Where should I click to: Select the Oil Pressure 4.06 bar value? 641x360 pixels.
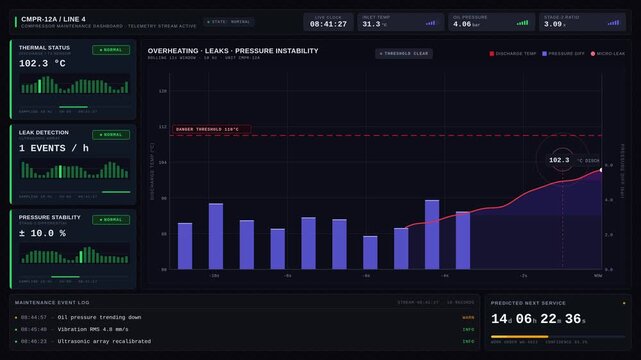(x=462, y=24)
